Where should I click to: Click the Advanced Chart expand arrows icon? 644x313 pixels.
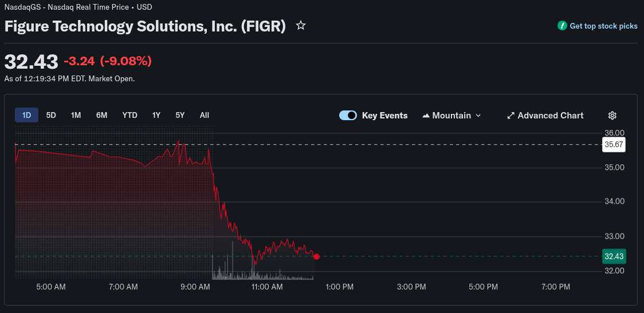511,116
